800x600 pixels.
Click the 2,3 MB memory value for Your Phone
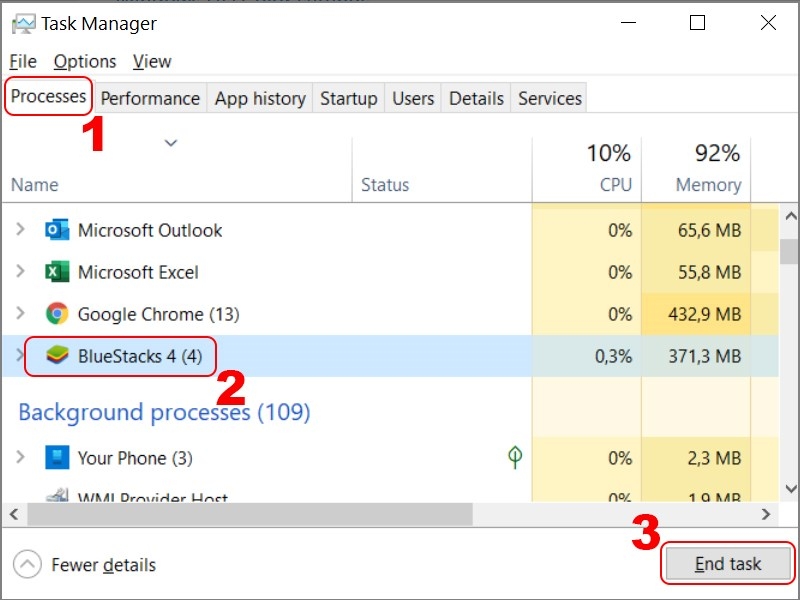(x=714, y=458)
